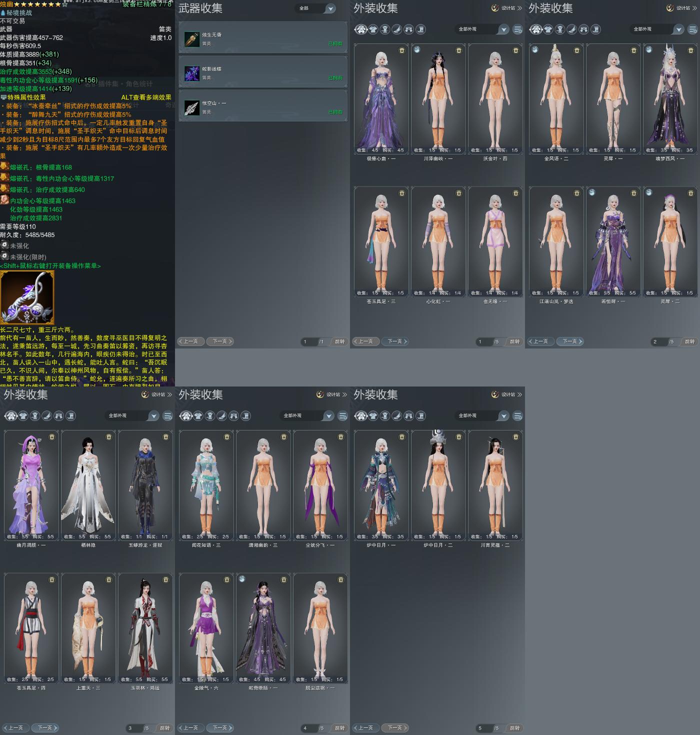The image size is (700, 735).
Task: Open the 全部外观 dropdown on outfit page 2
Action: [657, 29]
